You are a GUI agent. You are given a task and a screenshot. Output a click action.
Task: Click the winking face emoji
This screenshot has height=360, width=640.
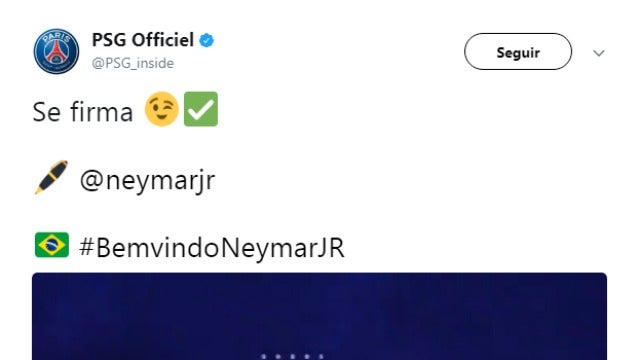(x=162, y=109)
